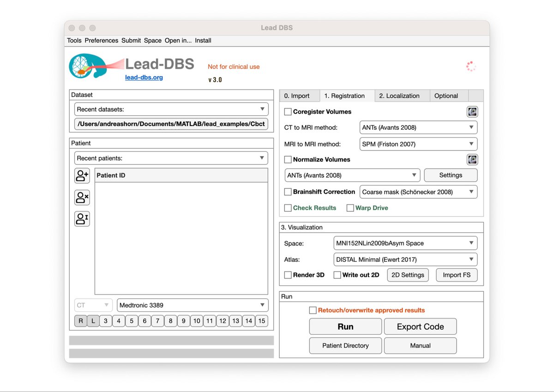Click the upper gray progress bar
This screenshot has width=554, height=392.
coord(171,340)
